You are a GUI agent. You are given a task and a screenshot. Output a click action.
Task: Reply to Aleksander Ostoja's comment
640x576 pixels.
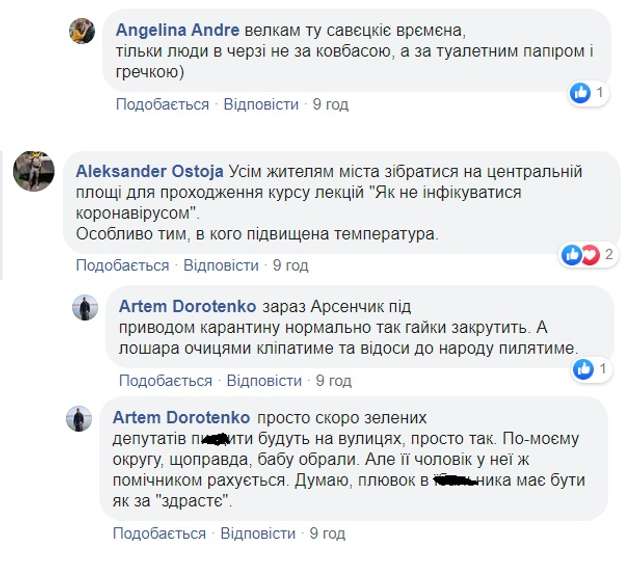pyautogui.click(x=221, y=265)
